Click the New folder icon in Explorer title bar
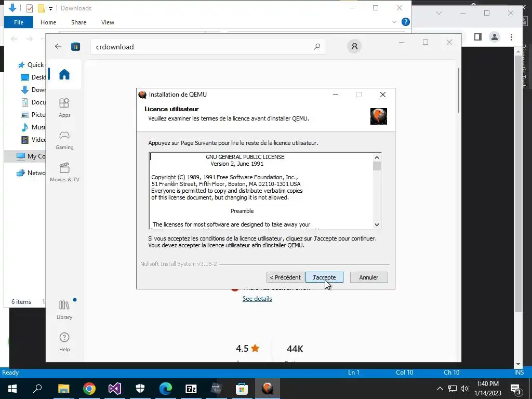Screen dimensions: 532x399 tap(41, 8)
